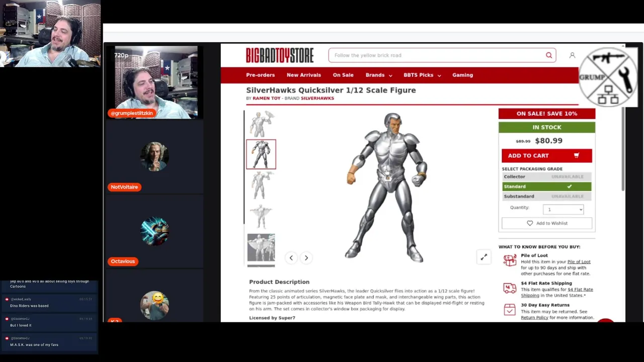Click the $4 Flat Rate Shipping truck icon
This screenshot has width=644, height=362.
tap(510, 288)
